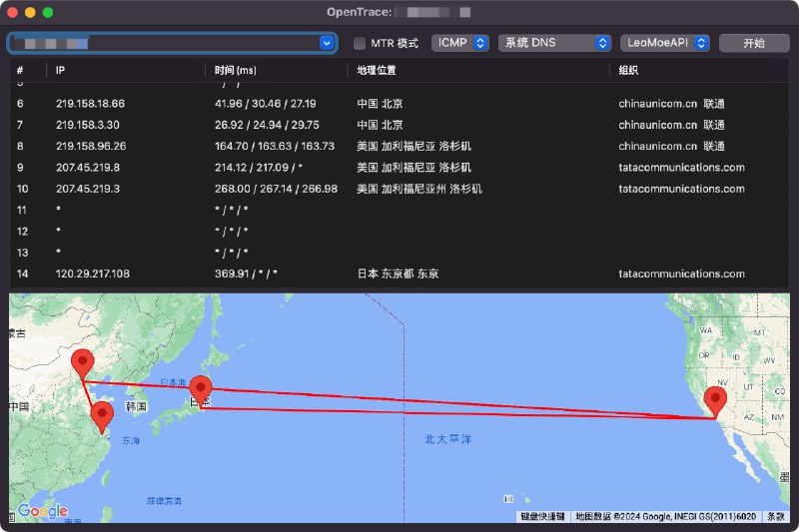Click location 日本 东京都 东京
This screenshot has height=532, width=799.
(x=398, y=273)
